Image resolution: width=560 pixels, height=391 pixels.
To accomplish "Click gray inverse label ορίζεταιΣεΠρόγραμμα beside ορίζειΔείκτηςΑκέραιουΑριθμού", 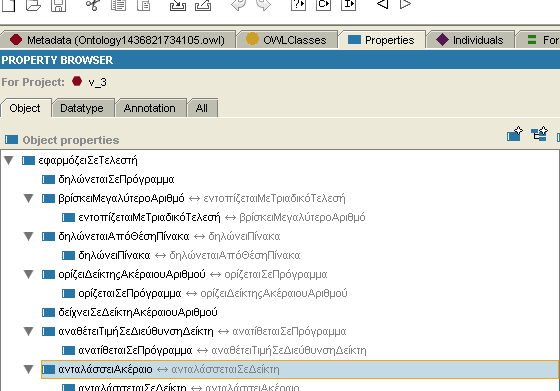I will 276,274.
